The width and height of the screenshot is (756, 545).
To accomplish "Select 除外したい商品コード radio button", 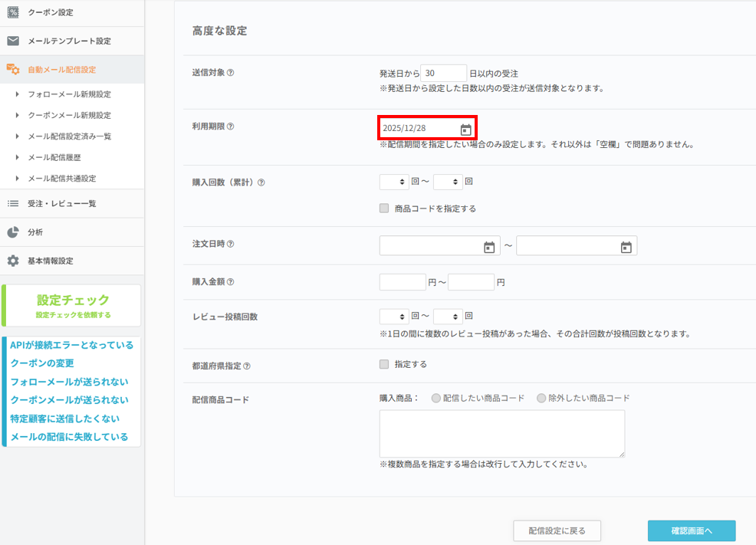I will pyautogui.click(x=541, y=399).
